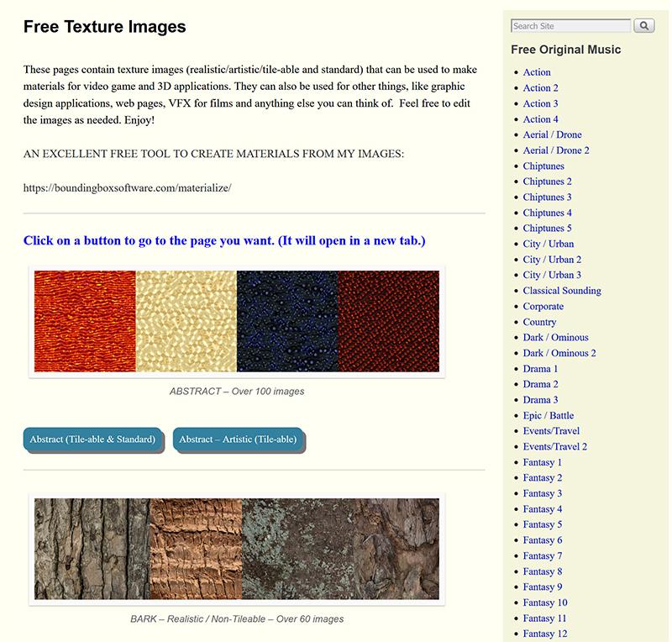The height and width of the screenshot is (642, 672).
Task: Open the Action music link
Action: 537,72
